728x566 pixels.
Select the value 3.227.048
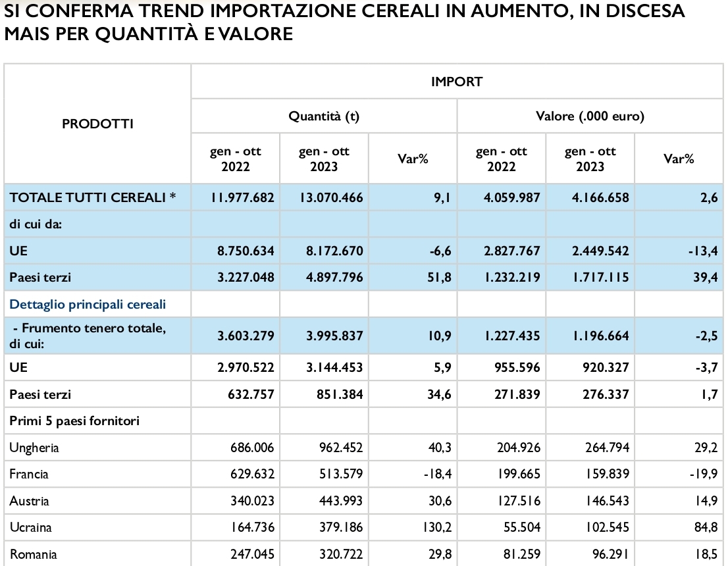pos(246,278)
